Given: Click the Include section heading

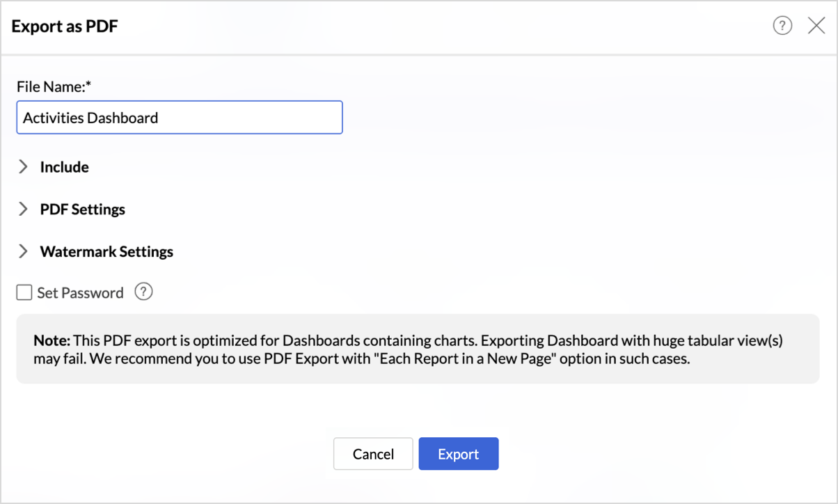Looking at the screenshot, I should (x=64, y=167).
